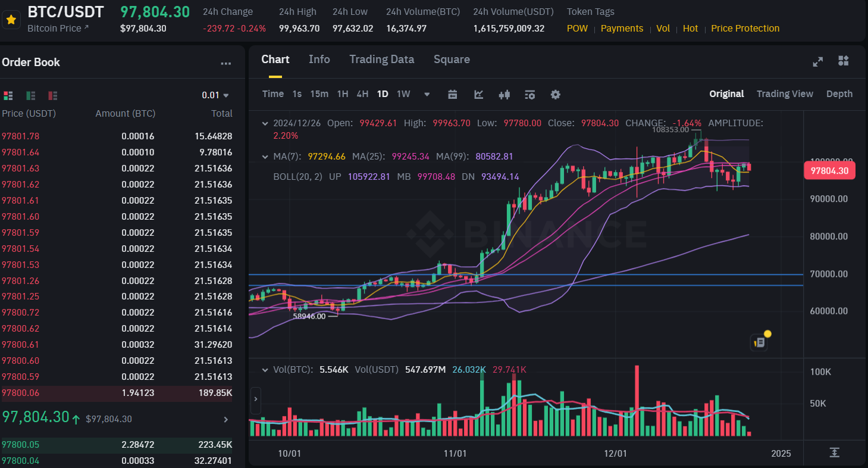Click the favorite star icon for BTC/USDT
The image size is (868, 468).
point(11,20)
